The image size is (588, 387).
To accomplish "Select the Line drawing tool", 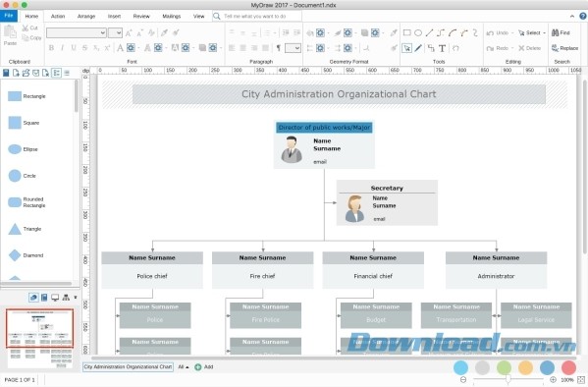I will pyautogui.click(x=429, y=33).
